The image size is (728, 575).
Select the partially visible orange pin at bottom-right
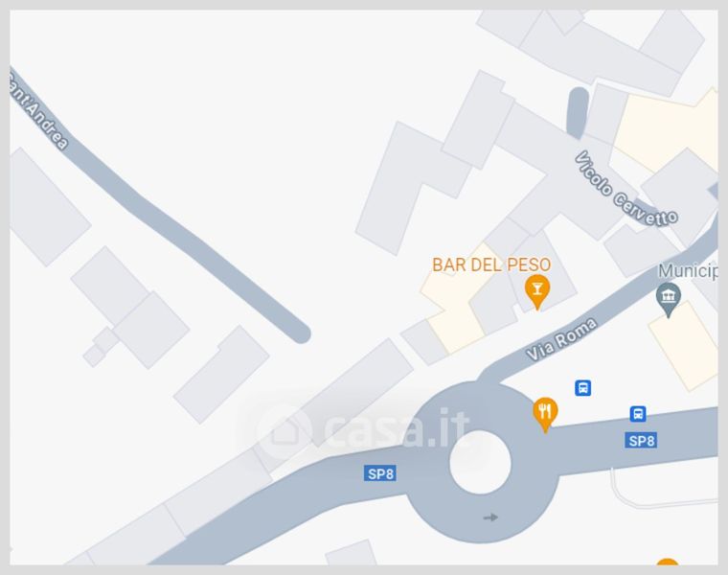click(x=668, y=562)
